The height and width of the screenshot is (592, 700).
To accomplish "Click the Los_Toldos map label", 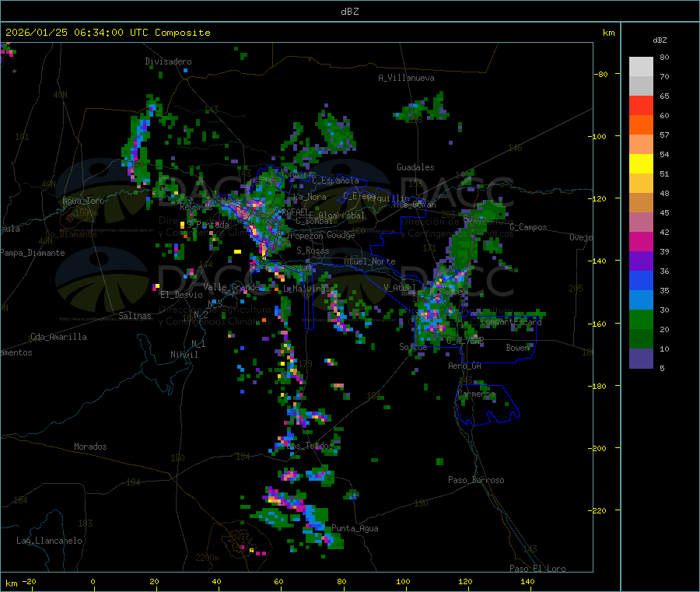I will [x=310, y=446].
